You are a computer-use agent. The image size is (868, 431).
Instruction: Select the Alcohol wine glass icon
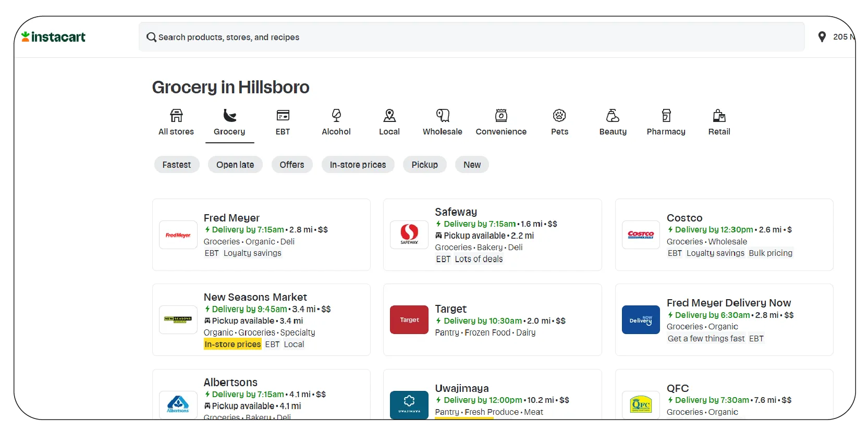[336, 115]
